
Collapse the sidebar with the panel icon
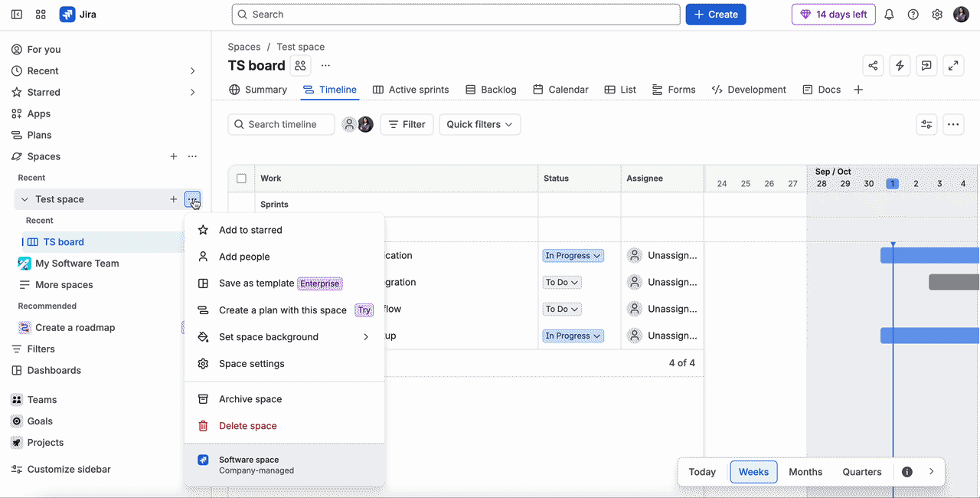tap(17, 15)
